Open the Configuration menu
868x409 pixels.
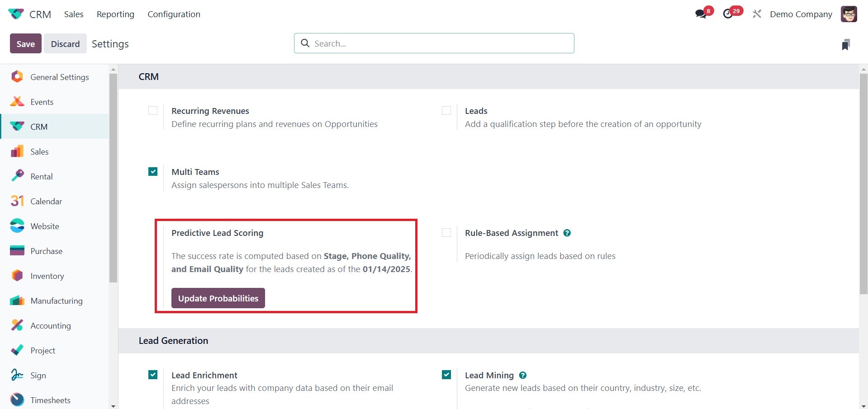(174, 14)
